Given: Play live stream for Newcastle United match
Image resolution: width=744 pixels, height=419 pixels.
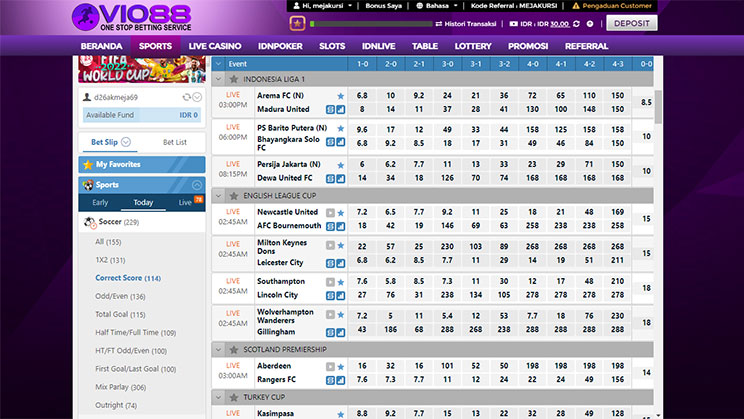Looking at the screenshot, I should pyautogui.click(x=330, y=213).
